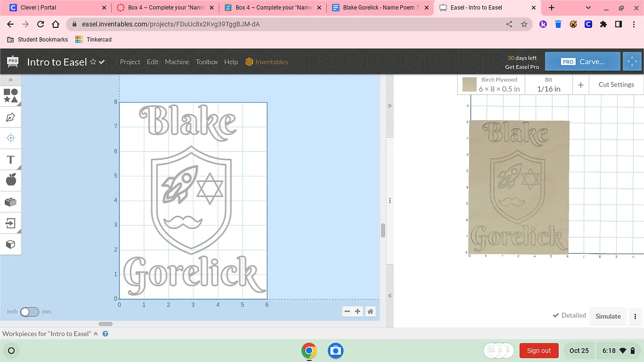The image size is (644, 362).
Task: Toggle inch to mm unit switch
Action: [x=30, y=312]
